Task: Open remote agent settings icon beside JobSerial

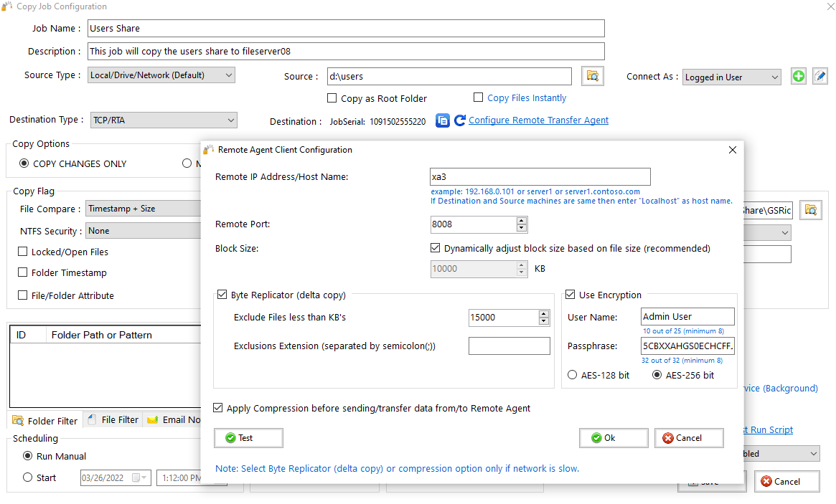Action: pyautogui.click(x=443, y=120)
